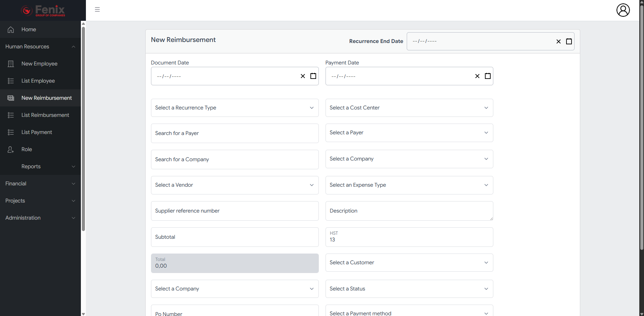644x316 pixels.
Task: Click the page vertical scrollbar thumb
Action: (641, 128)
